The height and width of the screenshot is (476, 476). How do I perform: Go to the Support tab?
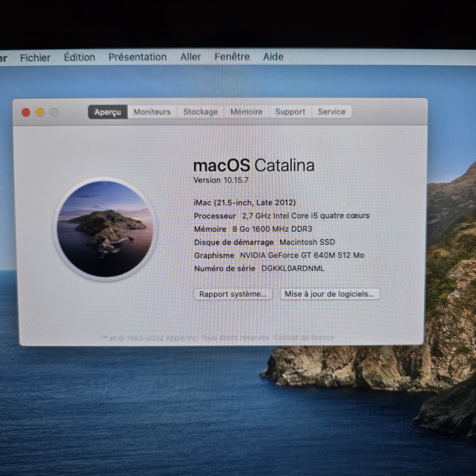click(290, 112)
